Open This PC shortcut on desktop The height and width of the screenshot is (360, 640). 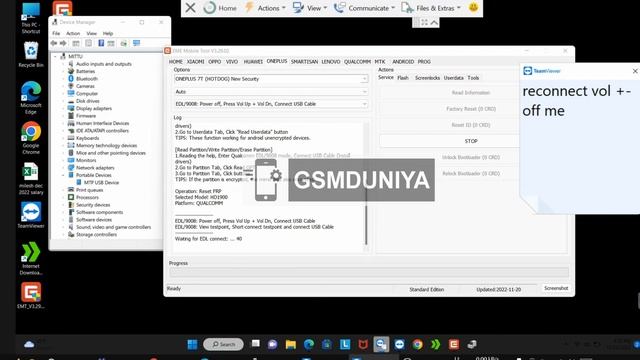coord(31,18)
